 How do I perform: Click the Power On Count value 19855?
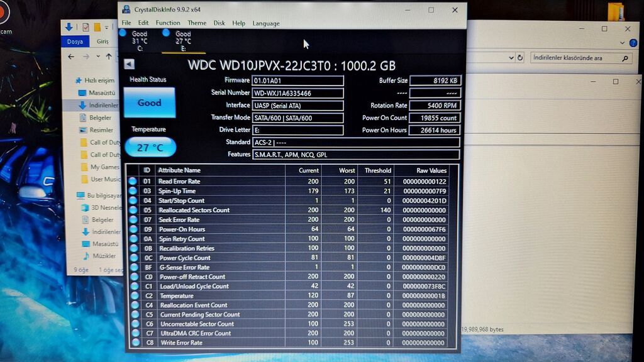point(435,118)
